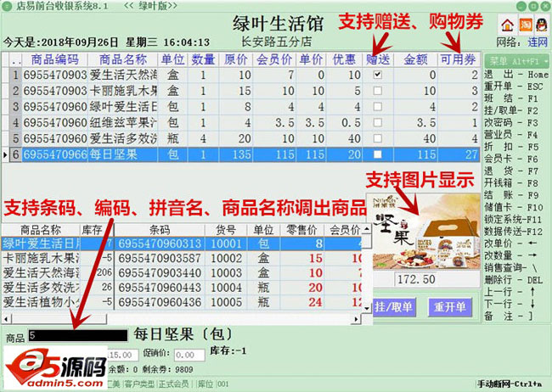Select menu entry 结账 - F9

[510, 195]
